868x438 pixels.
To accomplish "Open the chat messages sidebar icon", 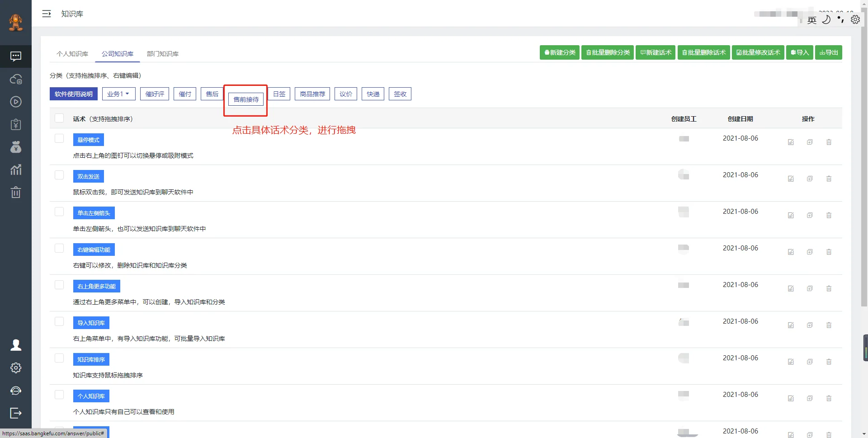I will pyautogui.click(x=16, y=57).
